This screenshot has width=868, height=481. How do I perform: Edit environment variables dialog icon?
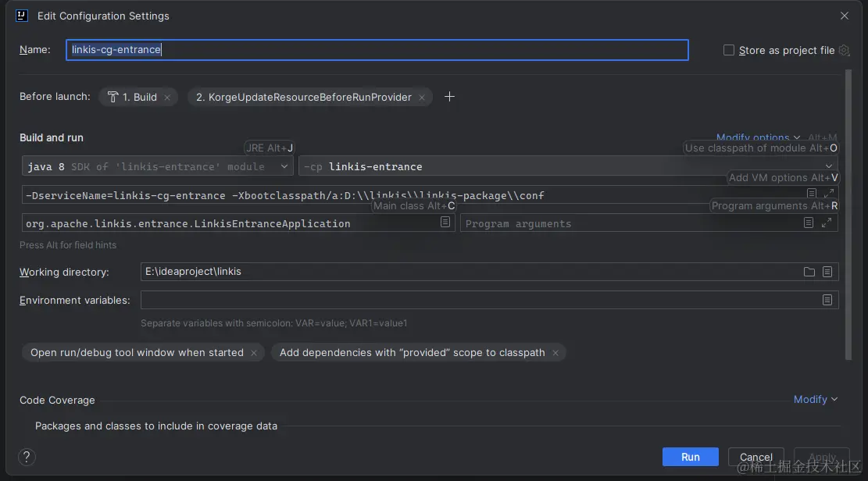click(x=827, y=300)
